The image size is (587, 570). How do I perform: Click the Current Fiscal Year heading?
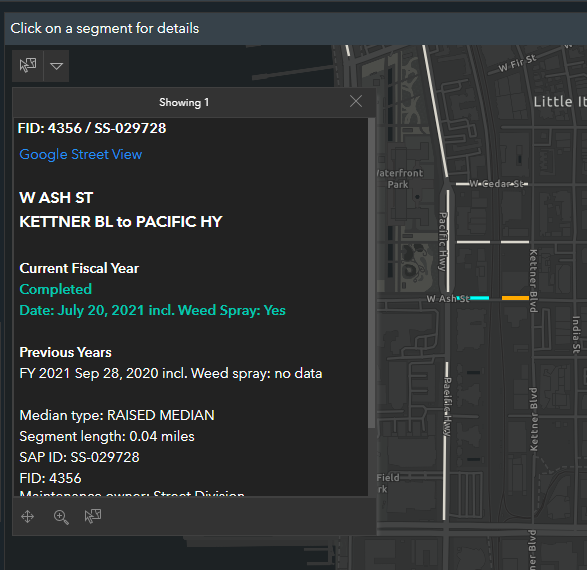79,268
